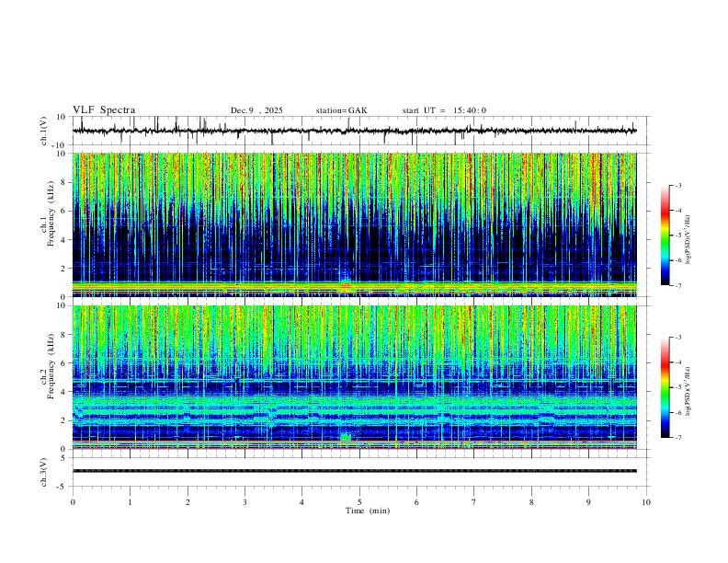
Task: Click the lower color bar's "log(PSD)(V²/Hz)" label
Action: point(688,392)
